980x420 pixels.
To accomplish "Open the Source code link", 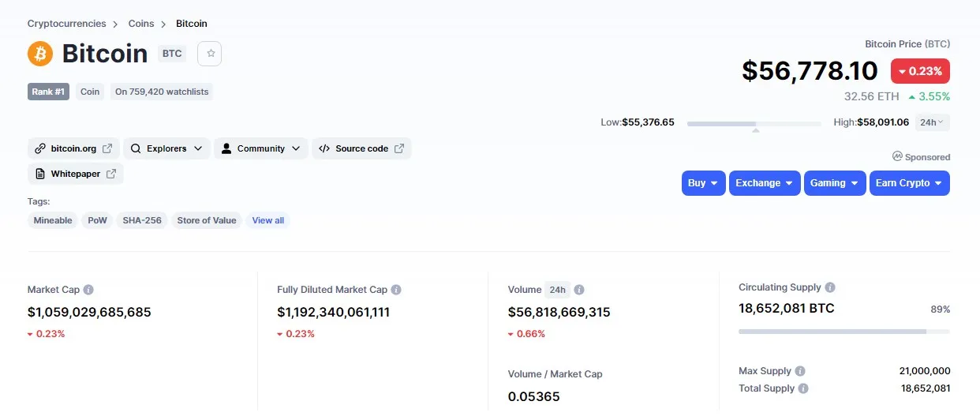I will coord(361,148).
